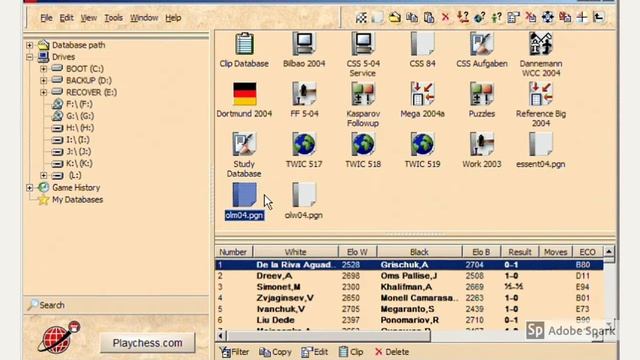Click the Search bar in left panel

(116, 305)
